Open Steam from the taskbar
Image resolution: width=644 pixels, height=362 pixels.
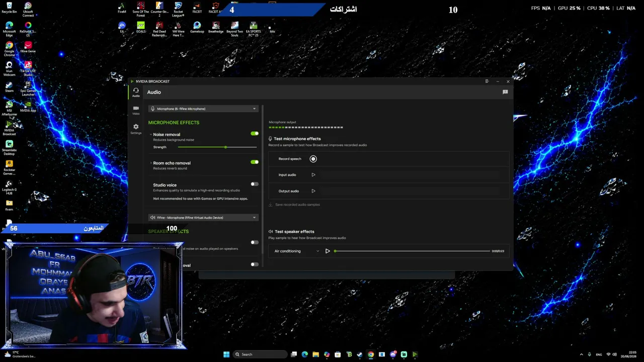(360, 354)
